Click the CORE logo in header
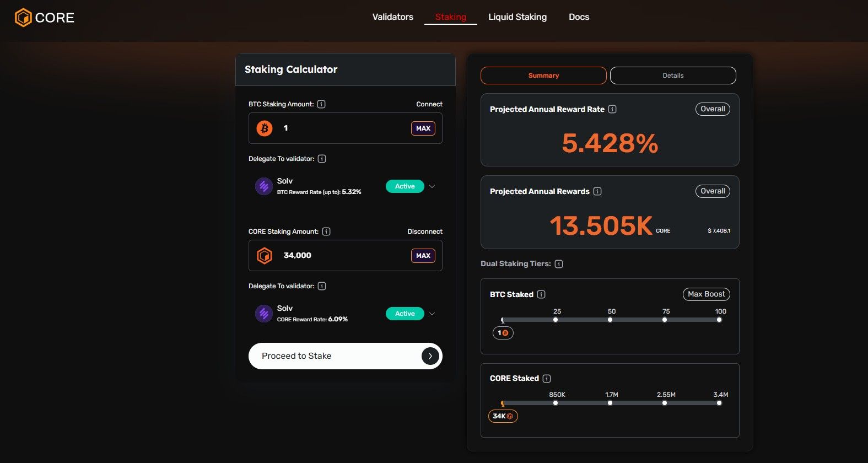The image size is (868, 463). 44,18
